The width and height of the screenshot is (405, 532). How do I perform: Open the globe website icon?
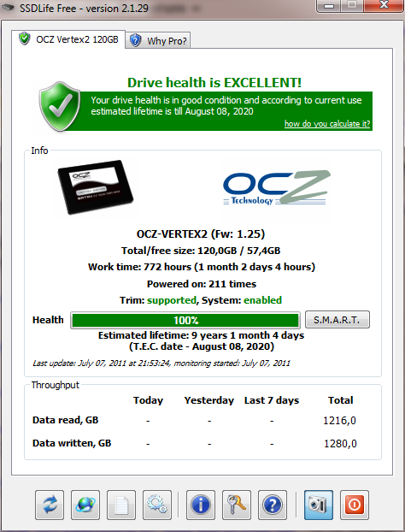pos(85,505)
